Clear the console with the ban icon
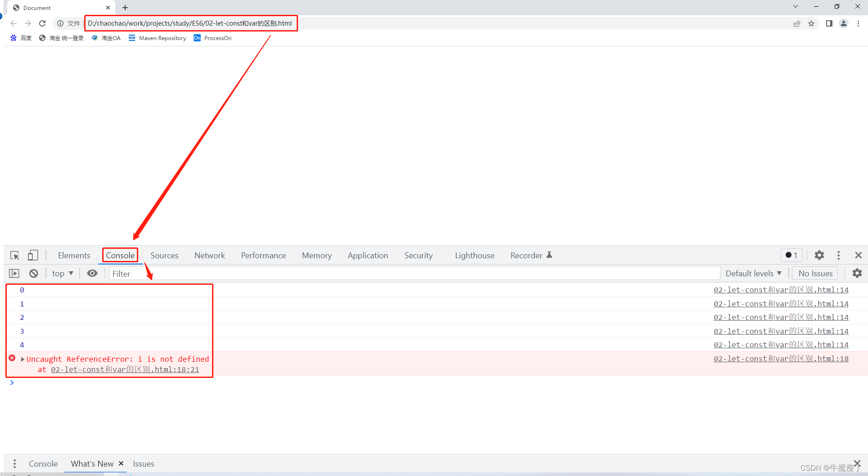 coord(34,274)
